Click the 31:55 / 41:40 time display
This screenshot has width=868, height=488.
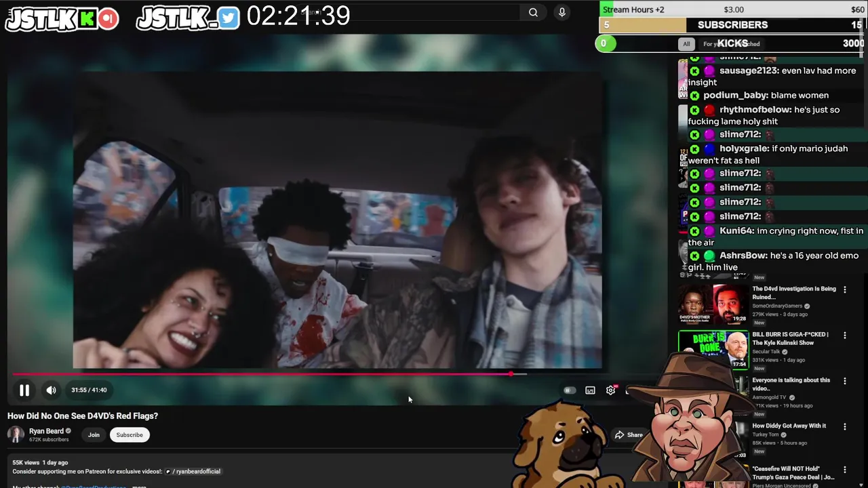click(x=89, y=390)
